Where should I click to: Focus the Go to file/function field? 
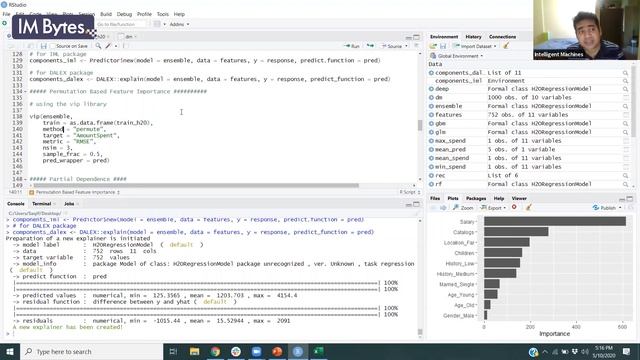coord(120,24)
